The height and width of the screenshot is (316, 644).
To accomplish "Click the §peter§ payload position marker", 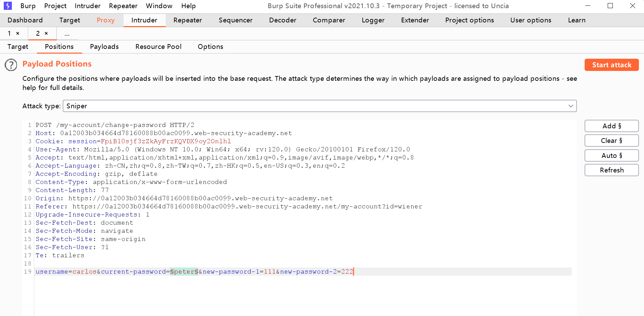I will (184, 272).
